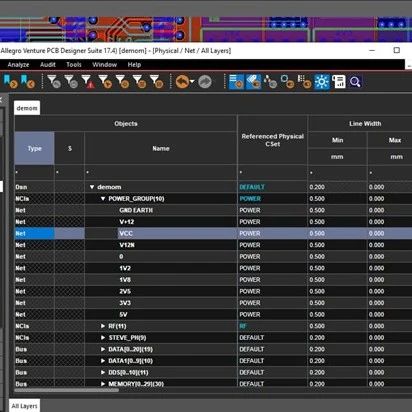Select the 3V3 net name
Image resolution: width=412 pixels, height=412 pixels.
tap(125, 303)
